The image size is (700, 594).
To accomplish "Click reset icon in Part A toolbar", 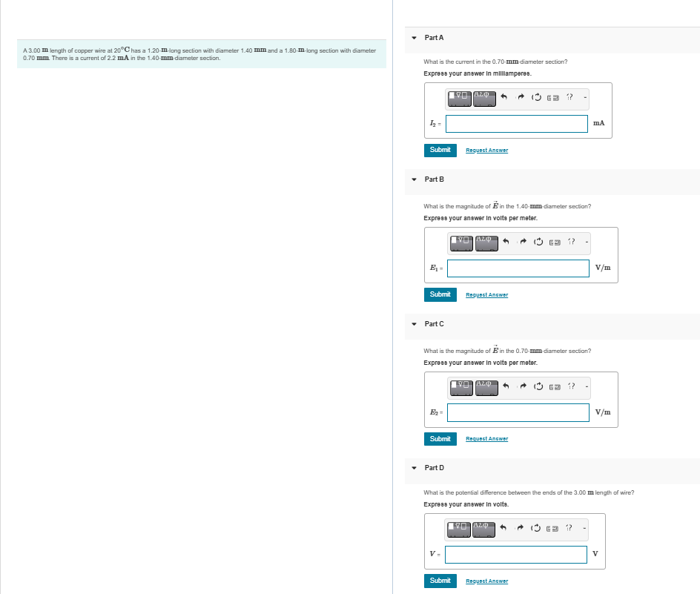I will [x=537, y=97].
